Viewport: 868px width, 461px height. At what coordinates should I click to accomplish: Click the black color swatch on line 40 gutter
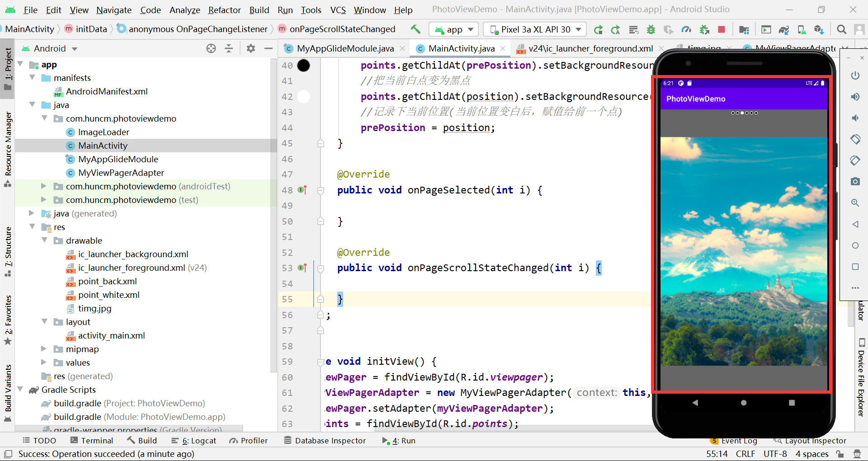[x=303, y=66]
